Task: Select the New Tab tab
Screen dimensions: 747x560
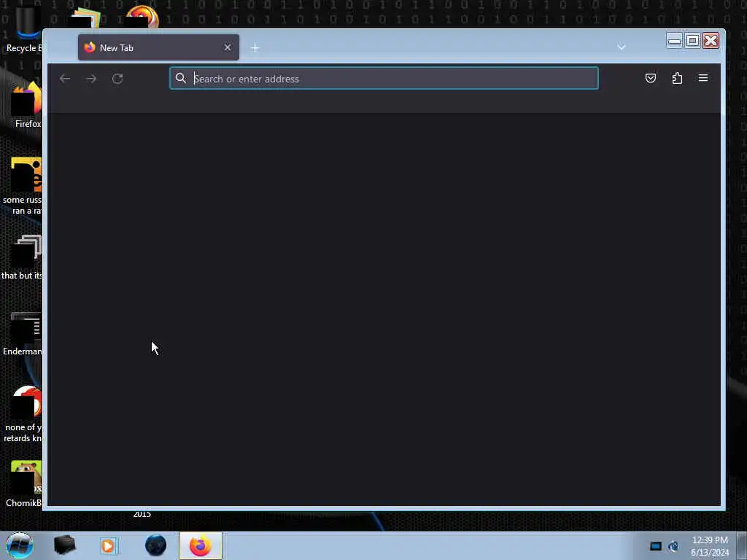Action: (x=158, y=47)
